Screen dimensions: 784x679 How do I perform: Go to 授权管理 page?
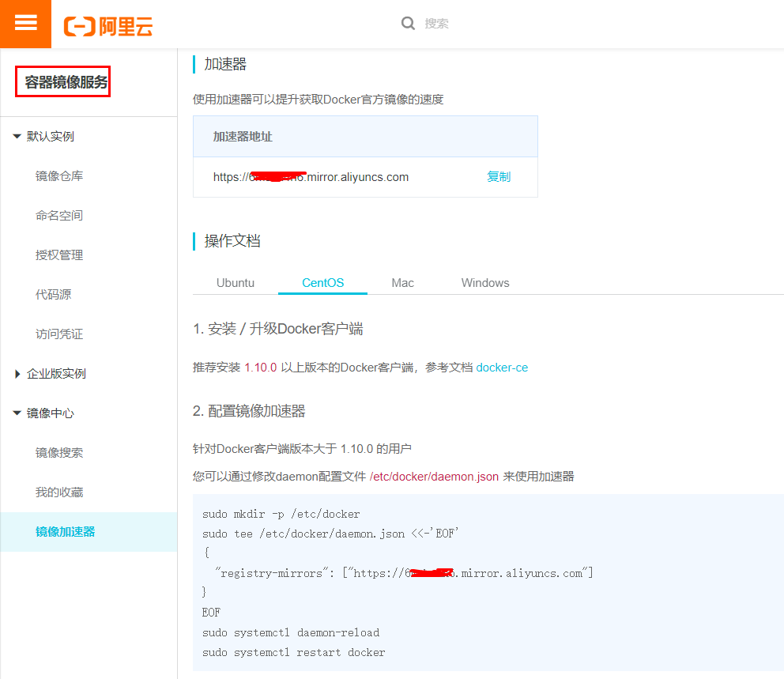coord(59,255)
